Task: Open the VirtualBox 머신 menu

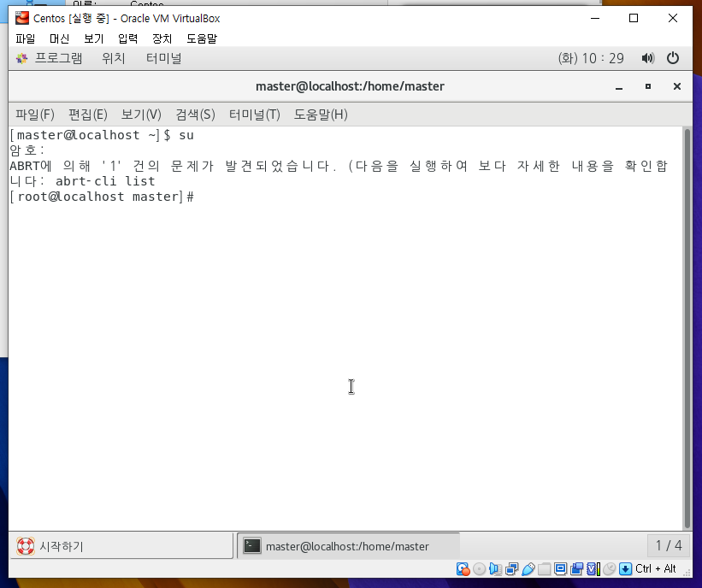Action: (x=59, y=38)
